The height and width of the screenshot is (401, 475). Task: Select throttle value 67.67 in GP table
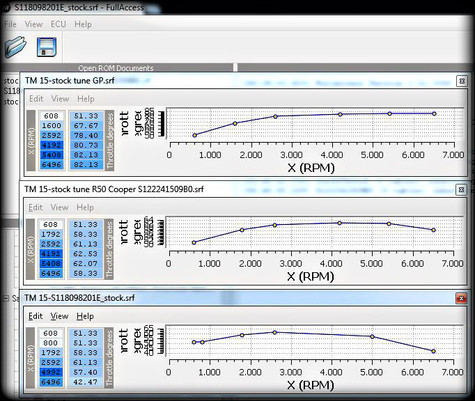(86, 126)
